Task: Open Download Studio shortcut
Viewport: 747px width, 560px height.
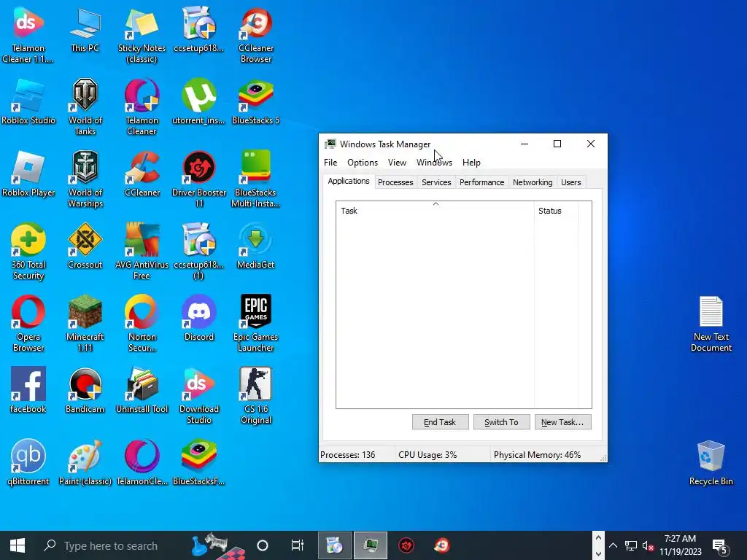Action: tap(198, 395)
